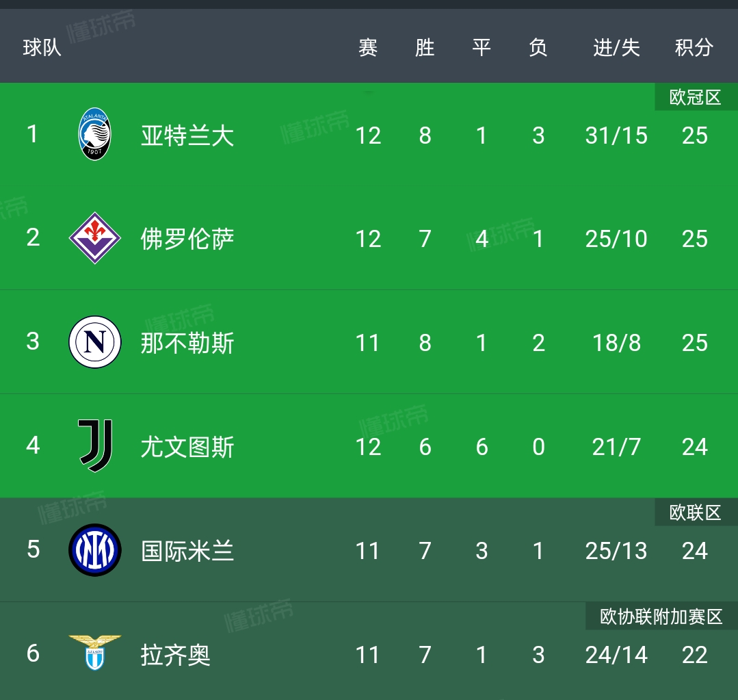Open the 佛罗伦萨 team page
The height and width of the screenshot is (700, 738).
click(x=187, y=239)
